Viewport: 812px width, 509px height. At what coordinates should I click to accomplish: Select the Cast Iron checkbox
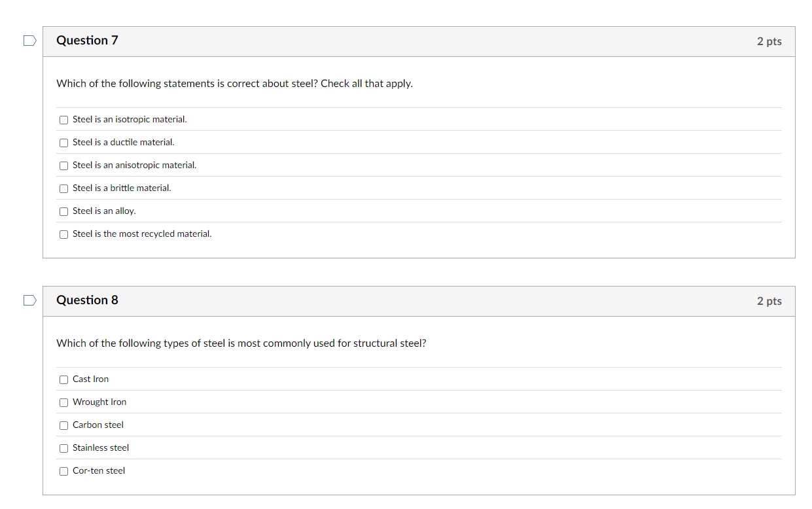(63, 379)
